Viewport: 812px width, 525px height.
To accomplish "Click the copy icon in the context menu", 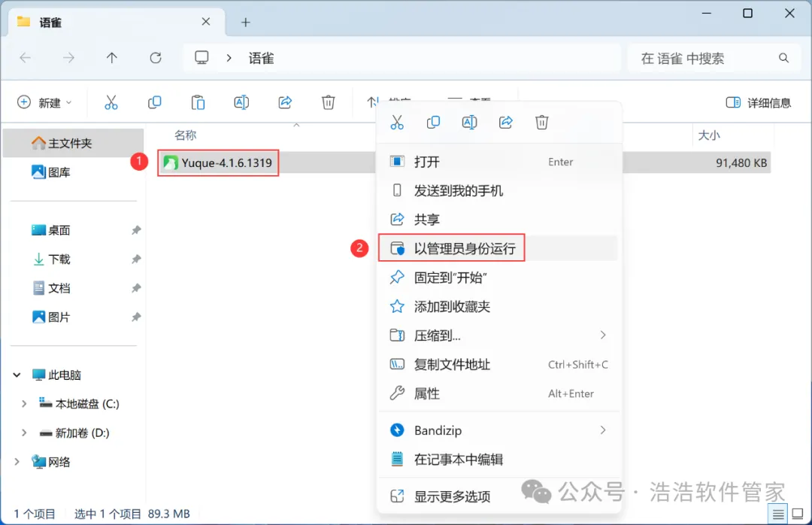I will click(x=434, y=123).
